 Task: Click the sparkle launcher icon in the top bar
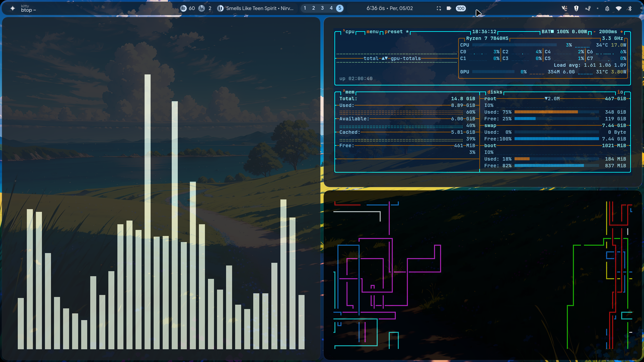12,8
